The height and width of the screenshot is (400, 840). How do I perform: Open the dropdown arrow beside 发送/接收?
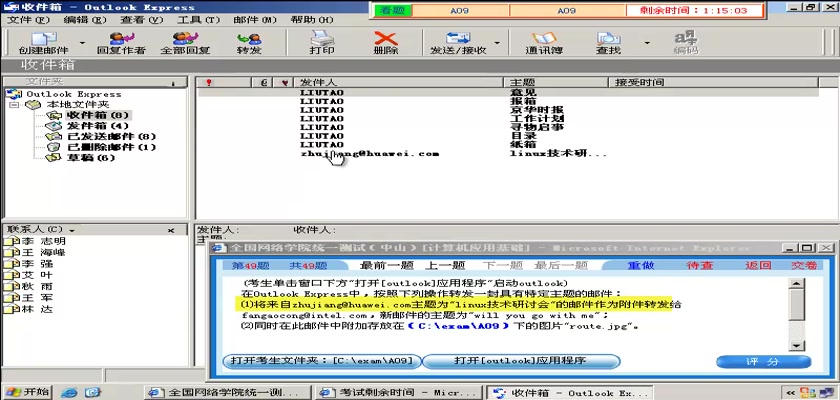click(x=497, y=43)
